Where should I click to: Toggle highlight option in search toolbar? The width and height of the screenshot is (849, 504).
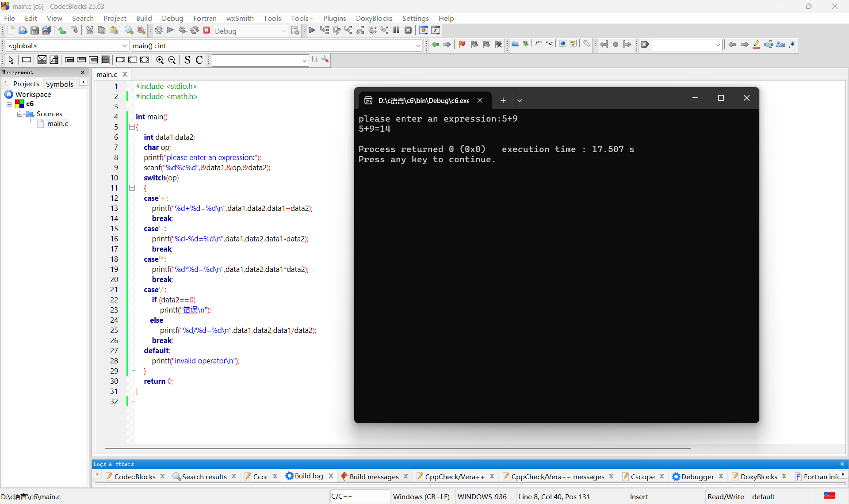tap(757, 44)
